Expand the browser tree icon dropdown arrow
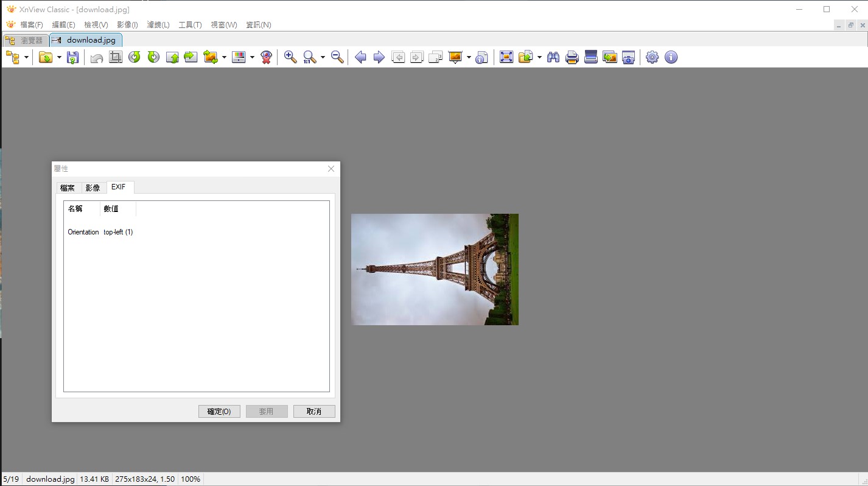Image resolution: width=868 pixels, height=486 pixels. pyautogui.click(x=26, y=57)
